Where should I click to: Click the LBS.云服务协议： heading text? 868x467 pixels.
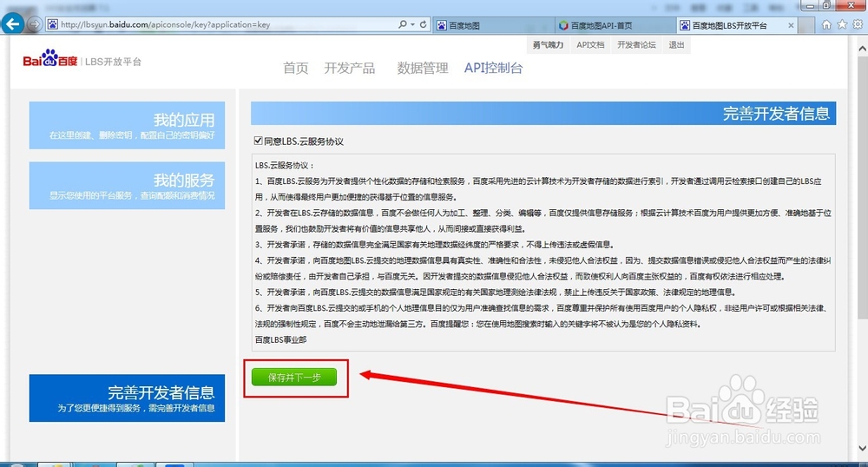coord(285,165)
